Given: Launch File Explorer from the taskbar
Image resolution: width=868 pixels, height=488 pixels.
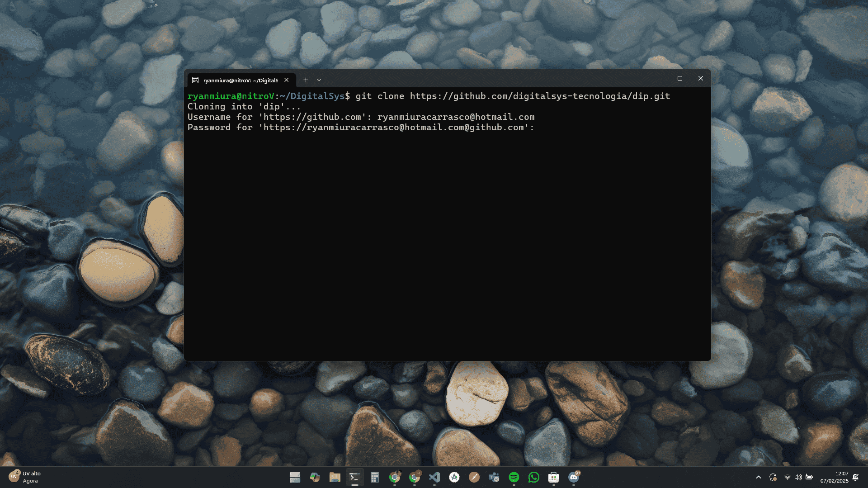Looking at the screenshot, I should 335,477.
